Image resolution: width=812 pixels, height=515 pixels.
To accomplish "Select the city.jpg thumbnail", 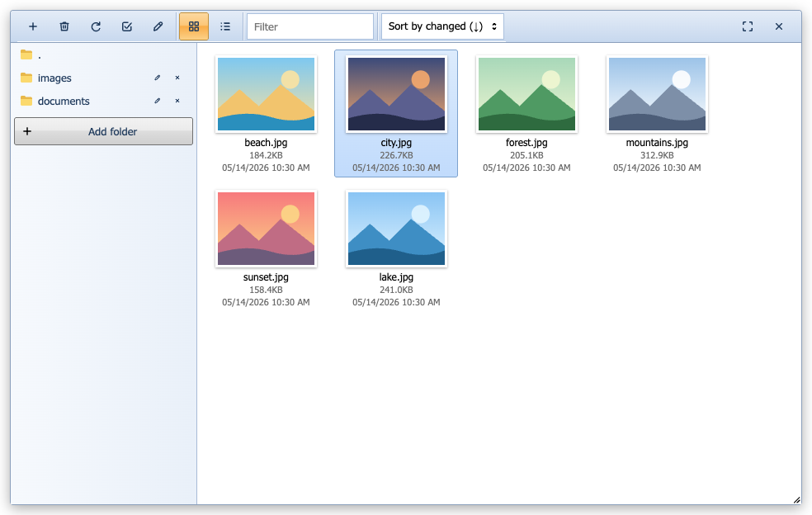I will click(x=396, y=94).
